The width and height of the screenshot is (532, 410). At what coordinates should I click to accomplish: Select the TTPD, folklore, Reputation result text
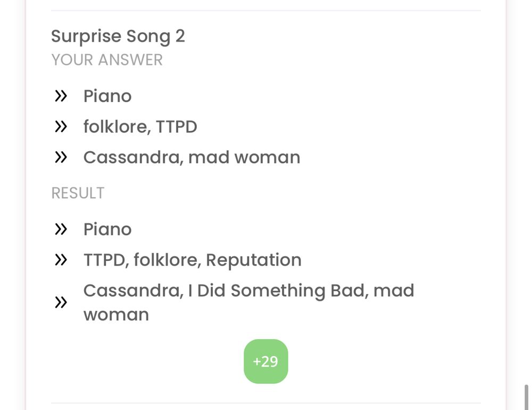tap(193, 260)
